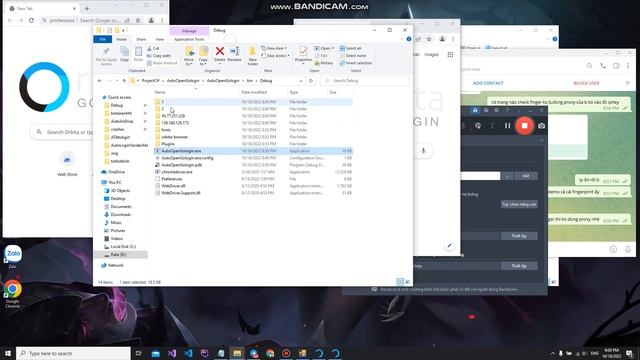Open the ribbon Open dropdown

tap(324, 48)
